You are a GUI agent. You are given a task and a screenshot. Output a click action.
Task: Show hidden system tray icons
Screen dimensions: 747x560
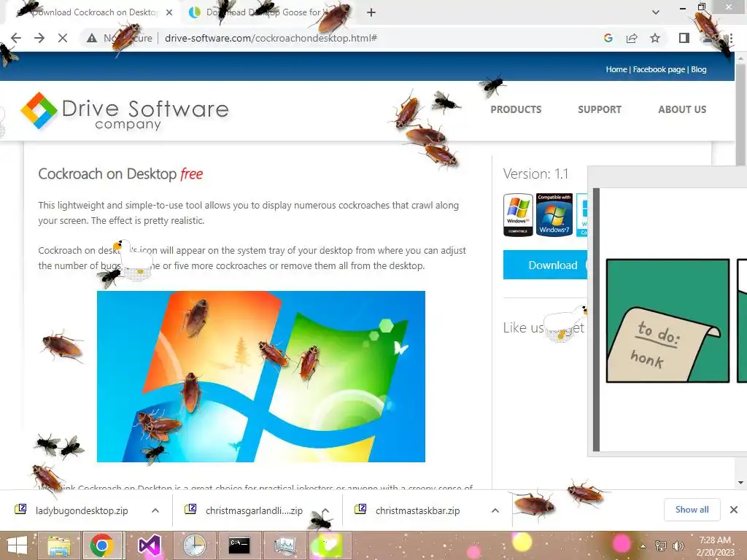click(x=643, y=546)
